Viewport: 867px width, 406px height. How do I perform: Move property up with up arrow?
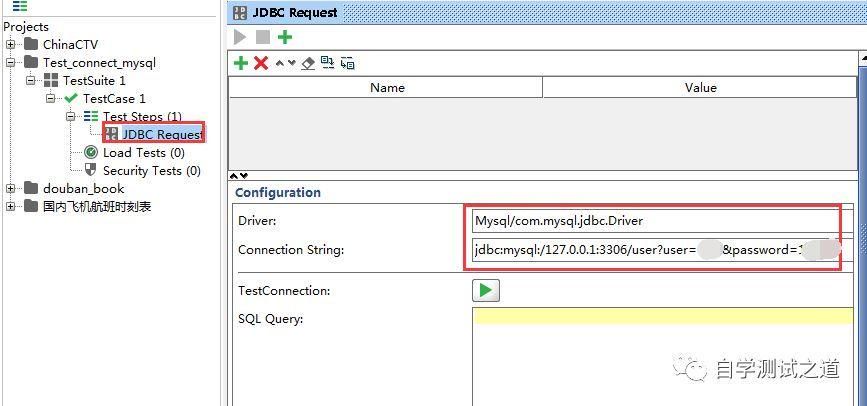click(x=280, y=63)
